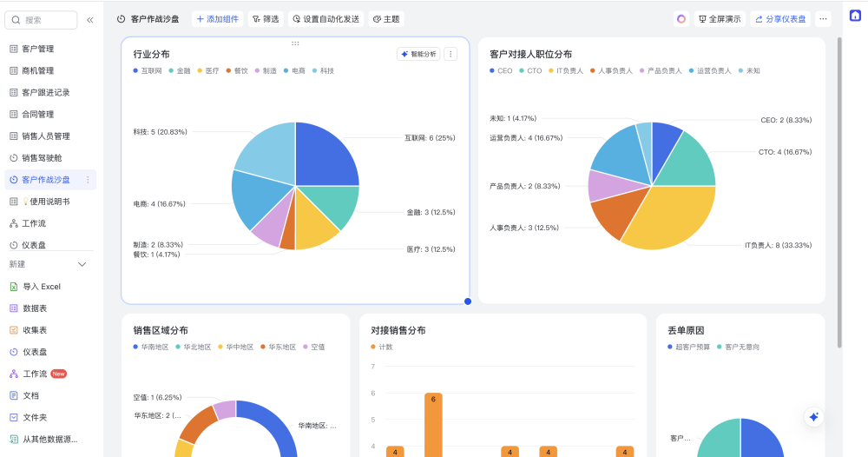Image resolution: width=868 pixels, height=457 pixels.
Task: Open the 筛选 filter
Action: [266, 19]
